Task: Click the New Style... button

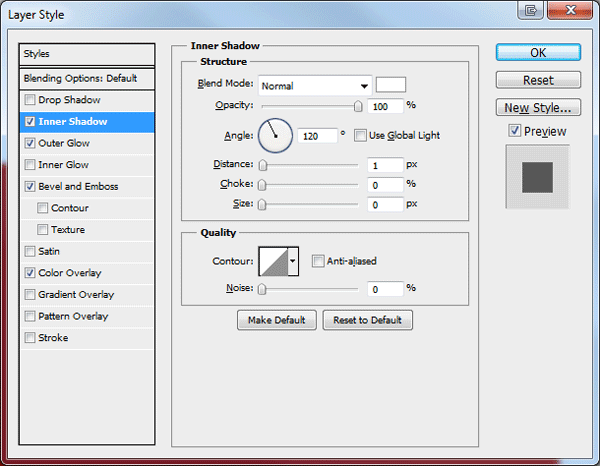Action: [x=538, y=108]
